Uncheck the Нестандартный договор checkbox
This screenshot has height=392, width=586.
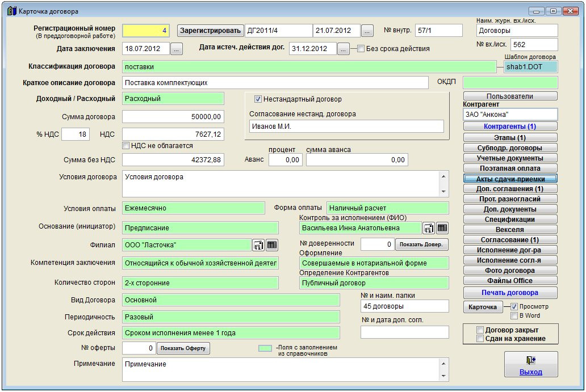(258, 99)
